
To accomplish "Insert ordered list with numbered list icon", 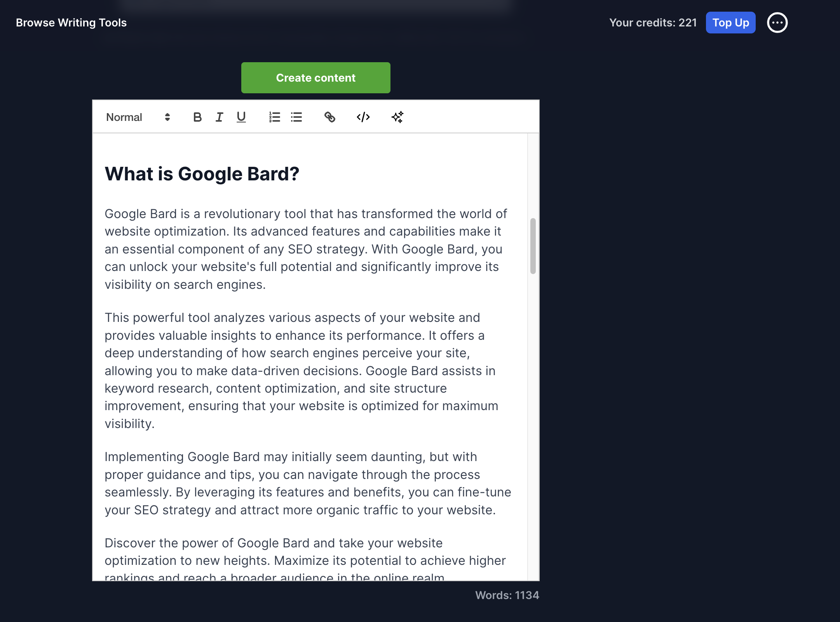I will 274,117.
